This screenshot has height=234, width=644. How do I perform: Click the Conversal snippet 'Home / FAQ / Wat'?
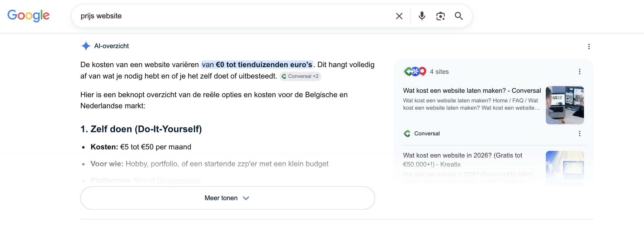(515, 101)
